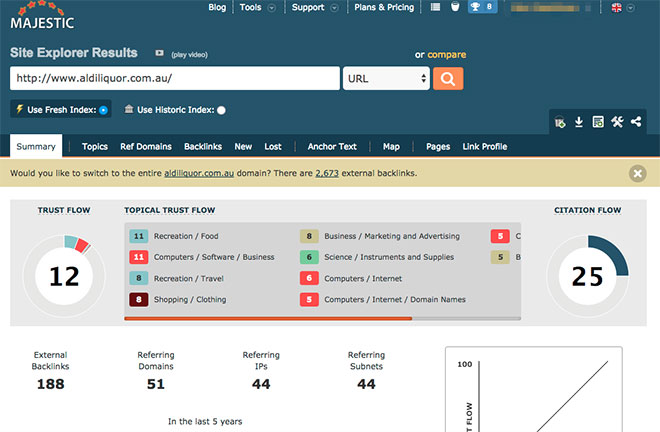Image resolution: width=660 pixels, height=432 pixels.
Task: Click the Recreation / Travel topic
Action: pos(189,278)
